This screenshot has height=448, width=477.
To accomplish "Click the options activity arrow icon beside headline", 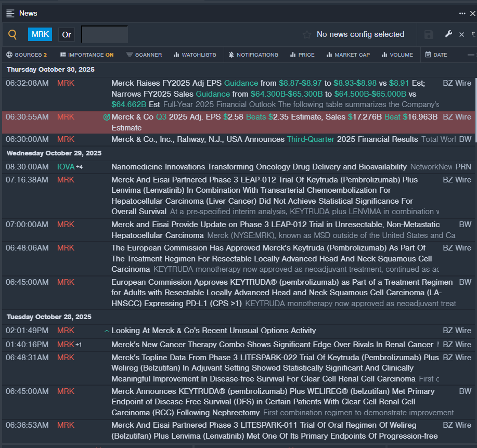I will 107,331.
